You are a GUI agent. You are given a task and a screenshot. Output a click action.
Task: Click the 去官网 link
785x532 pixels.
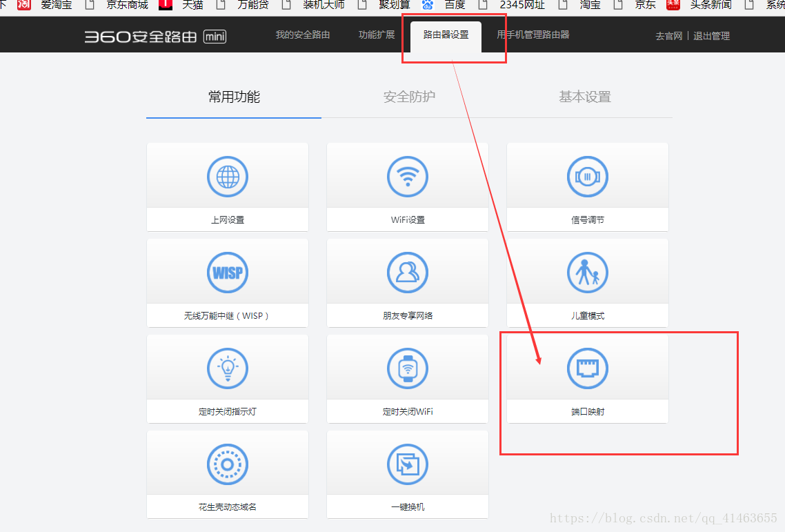pyautogui.click(x=669, y=36)
